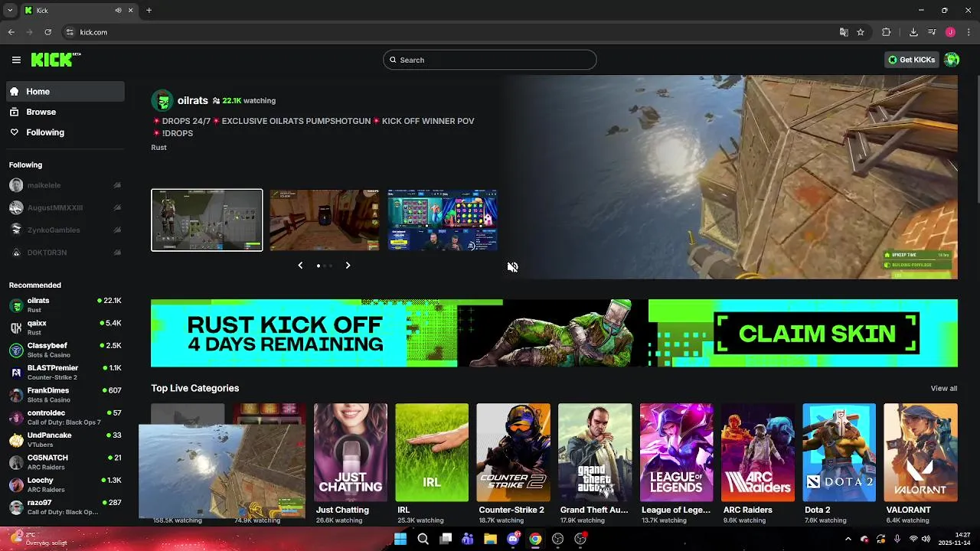Open Browse in the sidebar

(65, 112)
